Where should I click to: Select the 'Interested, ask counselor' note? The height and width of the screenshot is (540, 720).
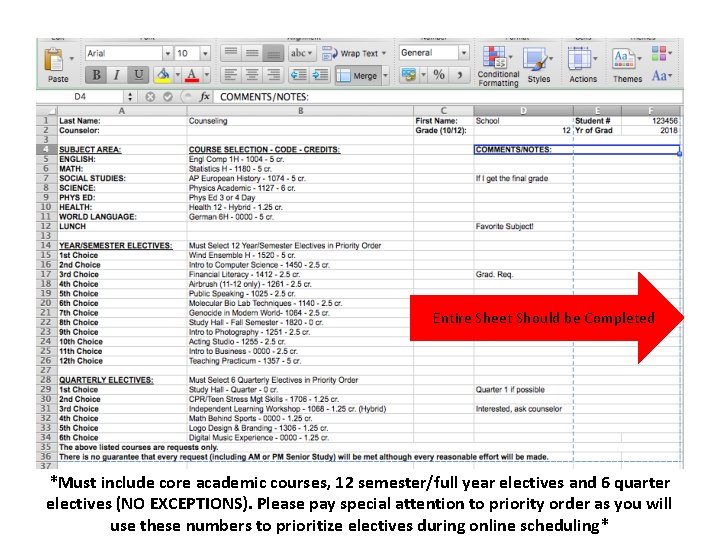(523, 409)
